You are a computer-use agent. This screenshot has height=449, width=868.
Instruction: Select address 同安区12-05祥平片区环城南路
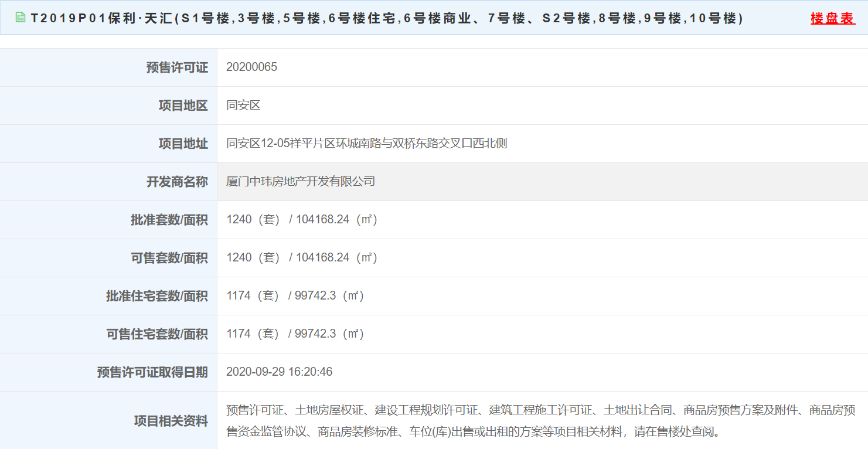coord(367,144)
